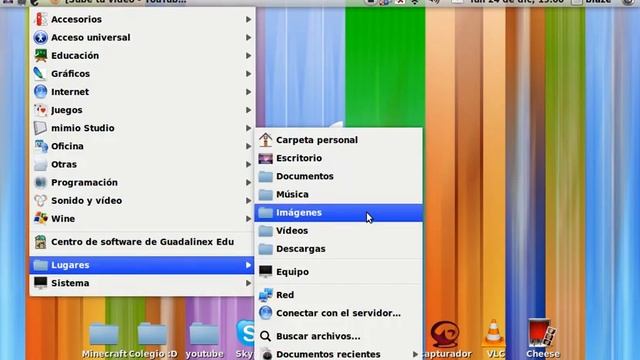Viewport: 640px width, 360px height.
Task: Open the Colegio :D desktop folder
Action: [152, 334]
